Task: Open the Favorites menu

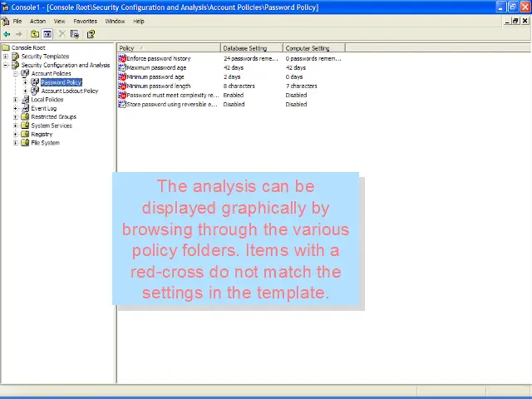Action: click(85, 21)
